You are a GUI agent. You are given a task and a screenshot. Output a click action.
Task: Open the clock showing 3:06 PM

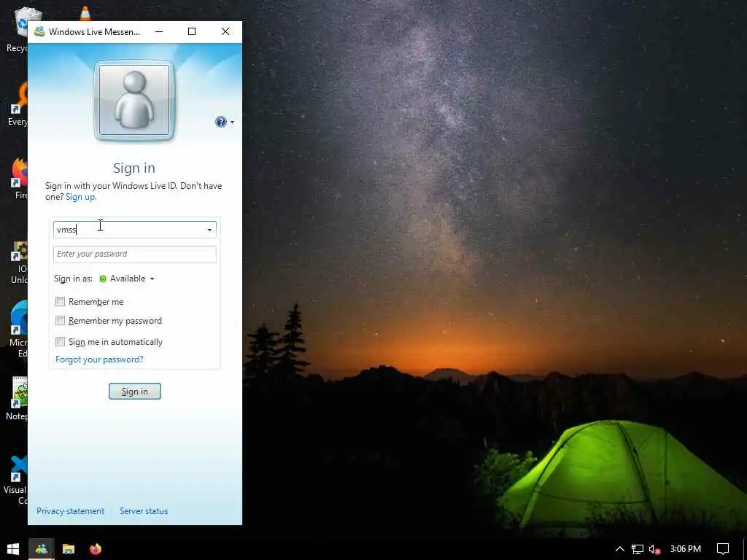[x=686, y=549]
